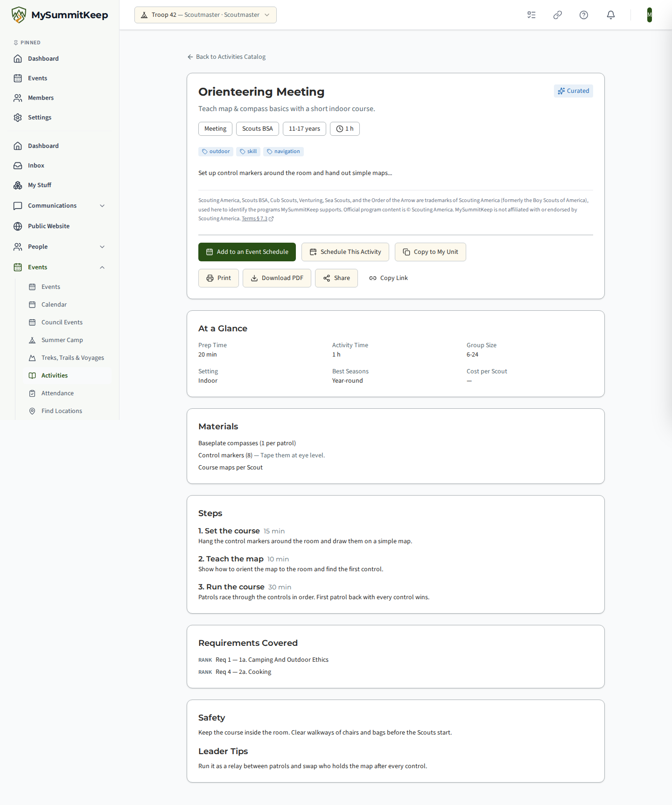The height and width of the screenshot is (805, 672).
Task: Select Activities in sidebar
Action: (x=67, y=376)
